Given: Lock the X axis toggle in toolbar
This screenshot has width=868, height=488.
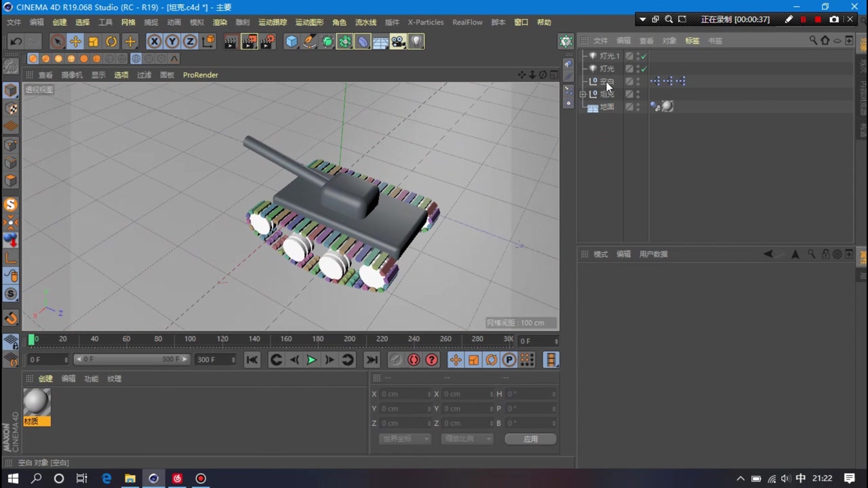Looking at the screenshot, I should click(x=154, y=42).
